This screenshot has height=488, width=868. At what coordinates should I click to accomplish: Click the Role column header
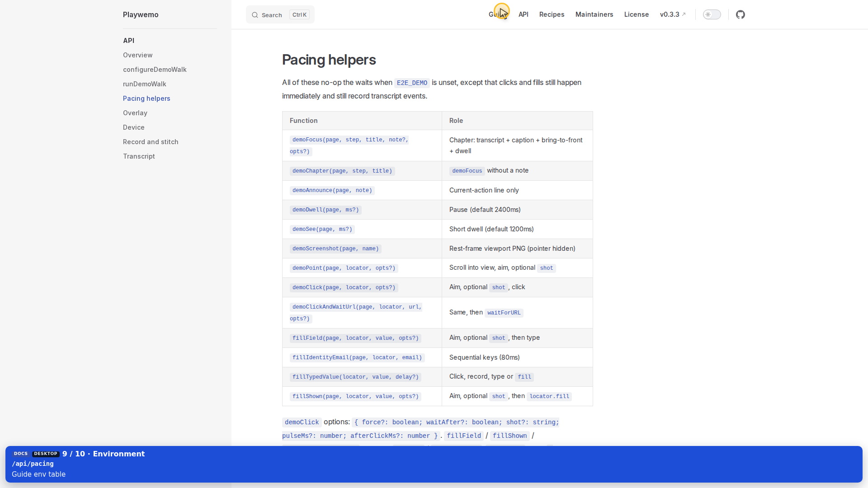[x=517, y=121]
